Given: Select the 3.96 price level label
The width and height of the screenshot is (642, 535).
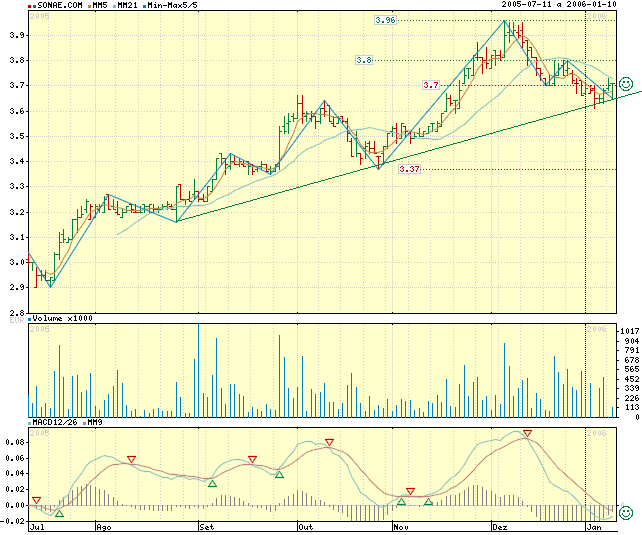Looking at the screenshot, I should click(385, 20).
